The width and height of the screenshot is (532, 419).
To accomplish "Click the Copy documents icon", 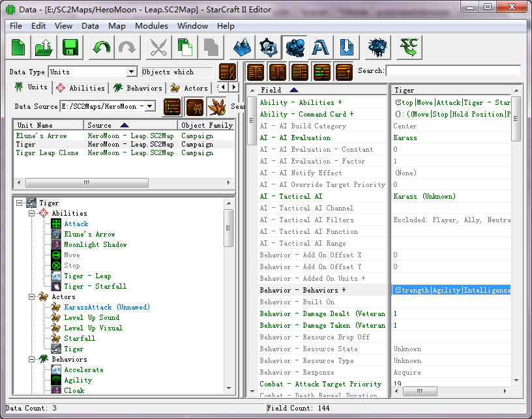I will (x=185, y=47).
